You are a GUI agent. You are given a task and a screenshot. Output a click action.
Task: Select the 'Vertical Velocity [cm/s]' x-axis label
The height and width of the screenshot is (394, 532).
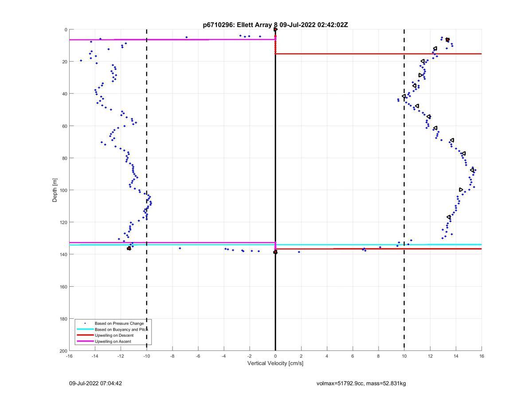275,363
